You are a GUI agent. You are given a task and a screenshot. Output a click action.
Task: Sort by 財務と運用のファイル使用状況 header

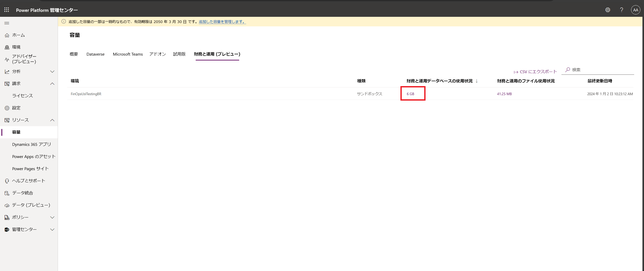(x=526, y=81)
